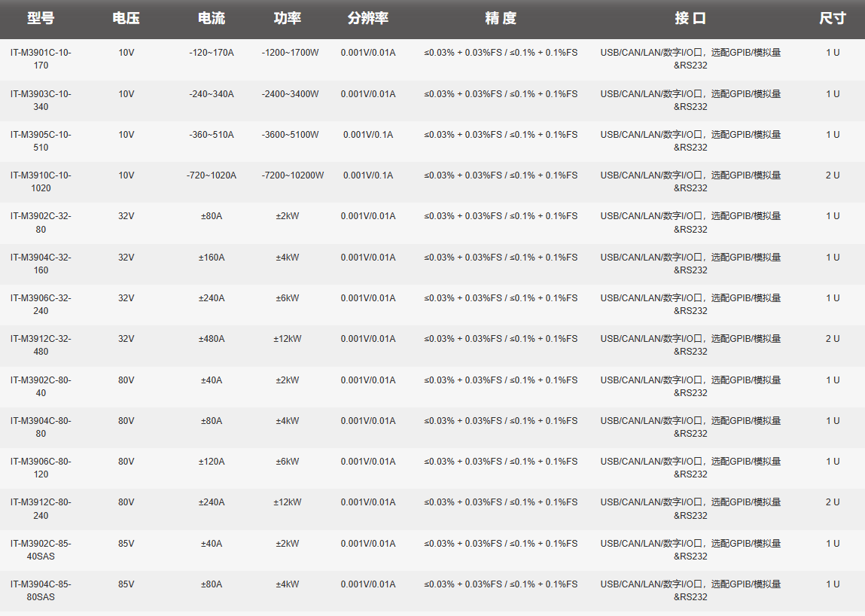Viewport: 865px width, 616px height.
Task: Click current value -360~510A
Action: coord(212,135)
